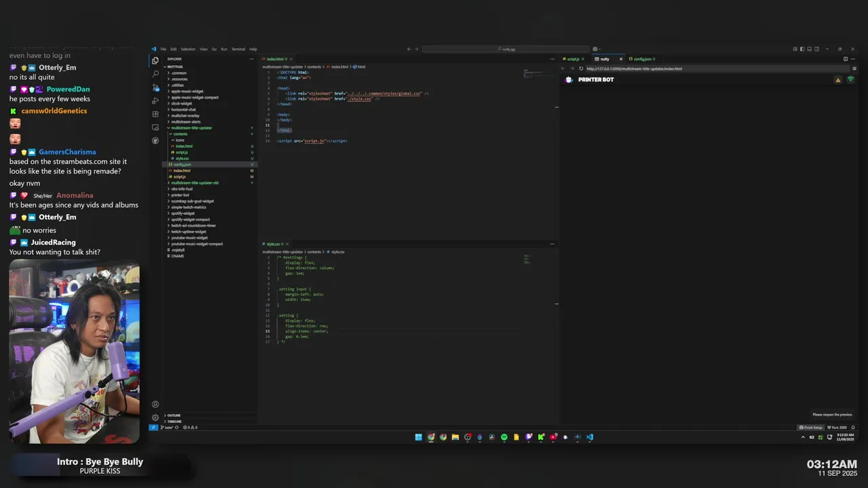Open the Source Control view

click(155, 87)
